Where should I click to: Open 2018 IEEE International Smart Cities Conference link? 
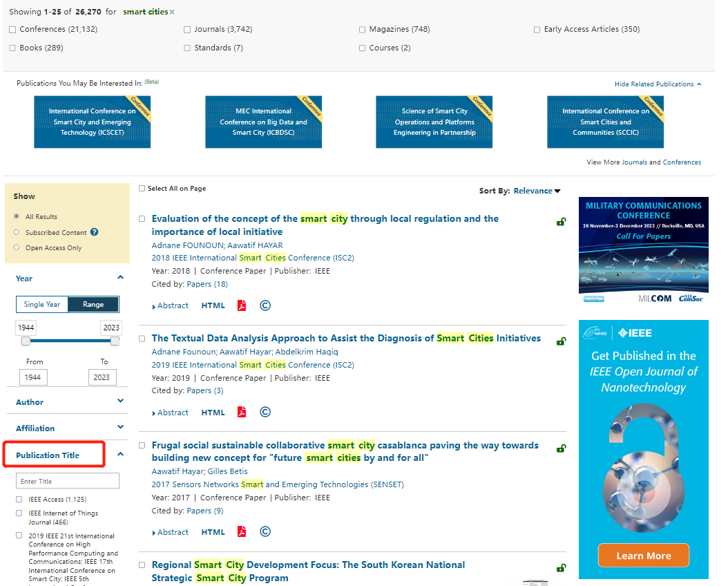point(253,258)
